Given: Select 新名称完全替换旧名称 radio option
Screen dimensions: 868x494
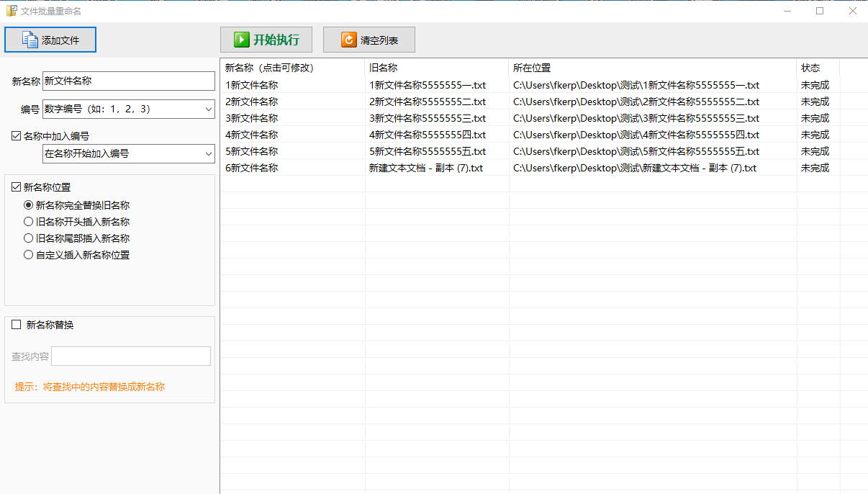Looking at the screenshot, I should 29,205.
